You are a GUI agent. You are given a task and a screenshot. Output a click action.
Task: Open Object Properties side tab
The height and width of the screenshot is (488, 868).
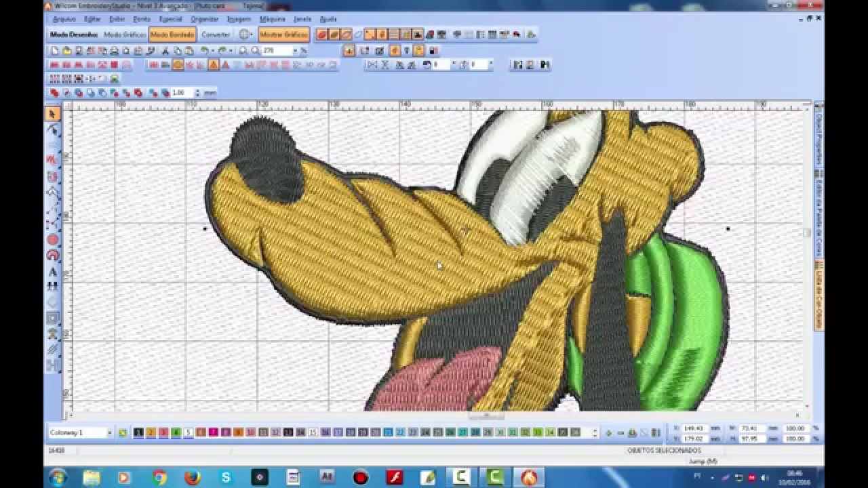coord(819,136)
